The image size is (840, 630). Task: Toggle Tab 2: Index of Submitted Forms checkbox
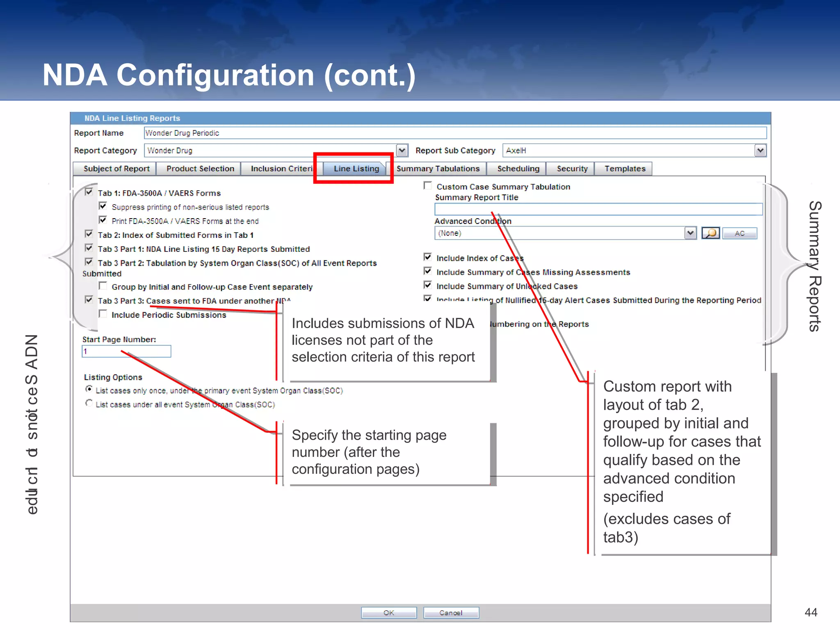click(x=89, y=234)
